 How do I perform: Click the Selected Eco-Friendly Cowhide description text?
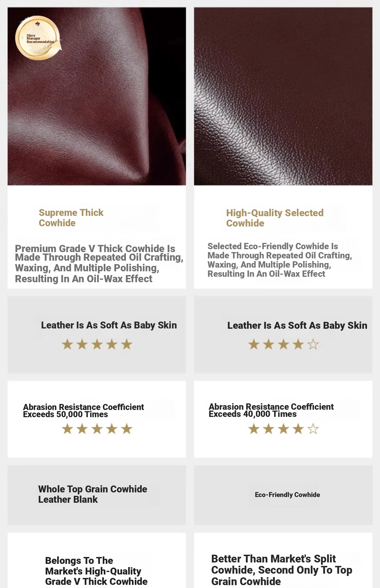(280, 260)
